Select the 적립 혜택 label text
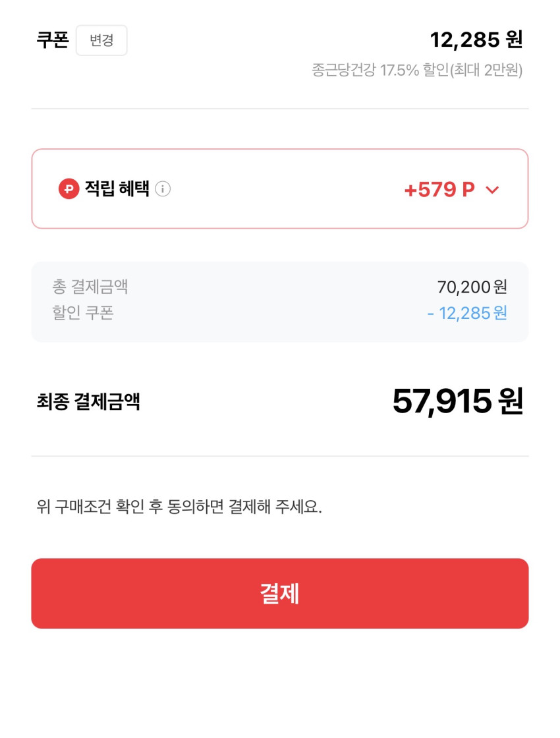560x738 pixels. tap(117, 189)
